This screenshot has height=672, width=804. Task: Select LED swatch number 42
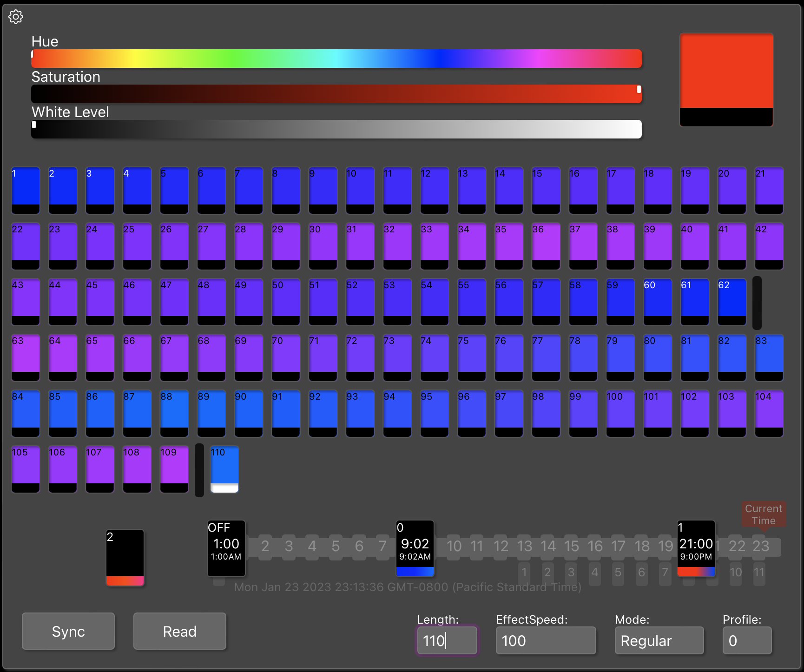point(769,246)
